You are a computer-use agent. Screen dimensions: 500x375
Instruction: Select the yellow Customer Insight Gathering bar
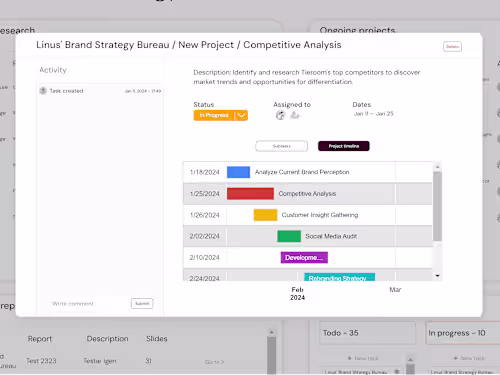(x=265, y=215)
